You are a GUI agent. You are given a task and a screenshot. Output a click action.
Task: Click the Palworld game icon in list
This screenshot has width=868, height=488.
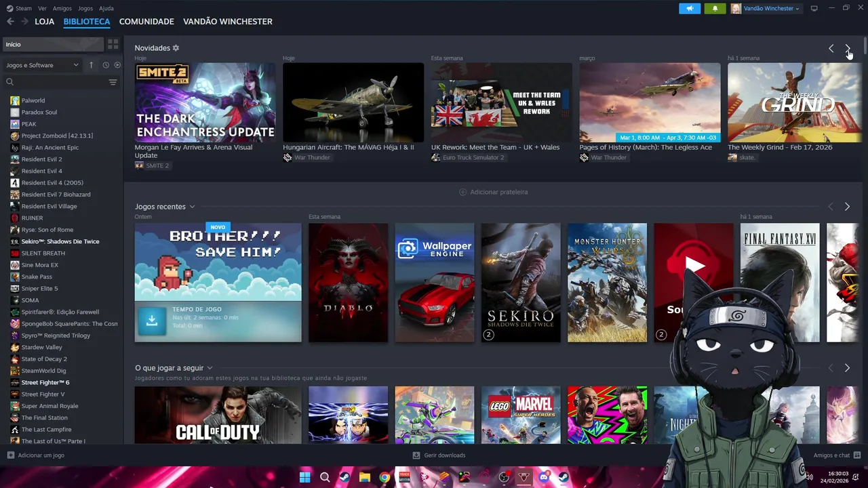(x=15, y=100)
